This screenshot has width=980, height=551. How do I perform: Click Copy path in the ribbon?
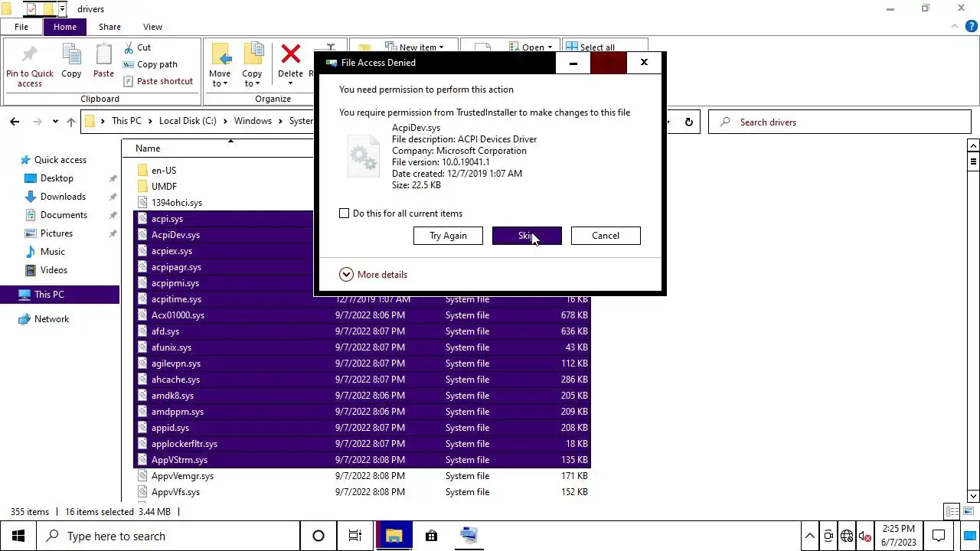tap(150, 64)
